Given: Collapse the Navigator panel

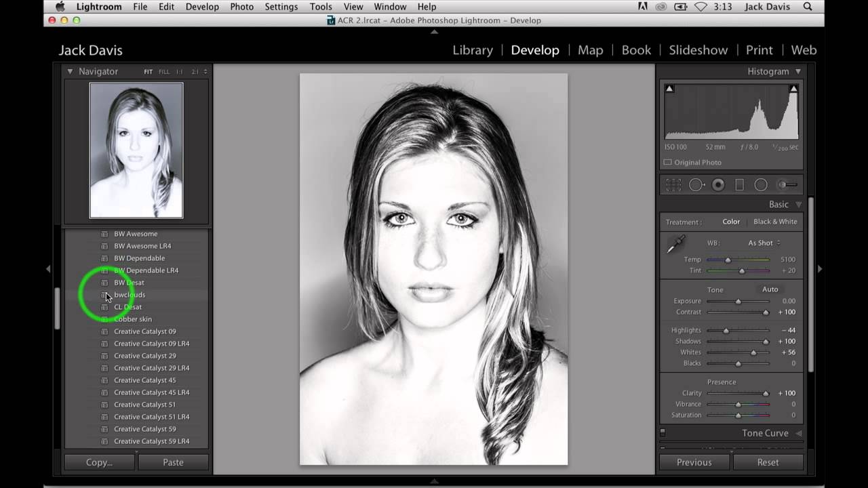Looking at the screenshot, I should 70,71.
